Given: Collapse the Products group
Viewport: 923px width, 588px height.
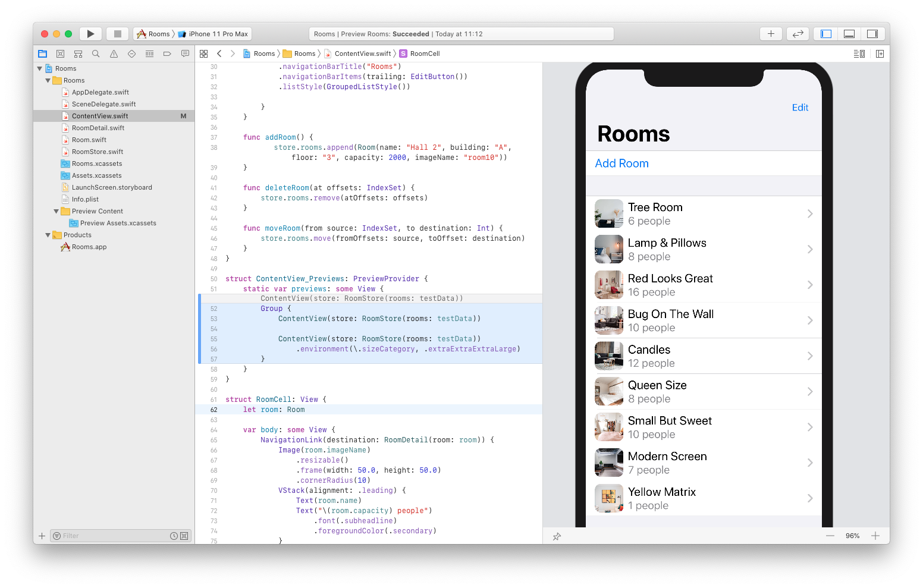Looking at the screenshot, I should pyautogui.click(x=48, y=234).
